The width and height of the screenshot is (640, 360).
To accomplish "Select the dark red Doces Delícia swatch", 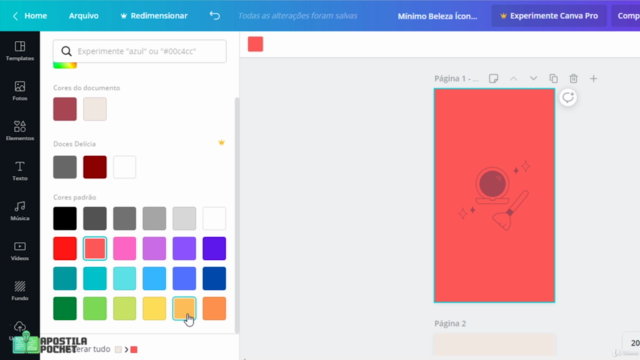I will [x=95, y=167].
